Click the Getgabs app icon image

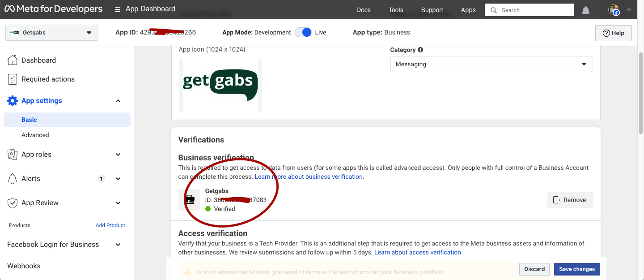coord(220,85)
